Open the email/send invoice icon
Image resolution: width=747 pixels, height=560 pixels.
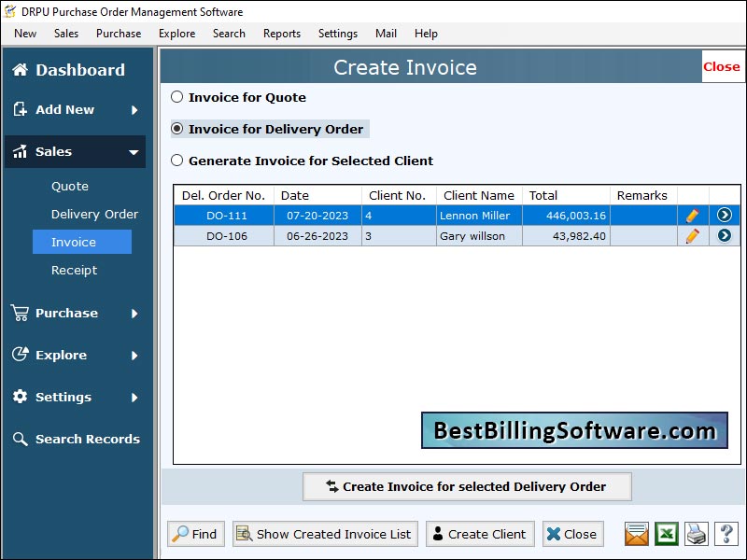pos(636,534)
